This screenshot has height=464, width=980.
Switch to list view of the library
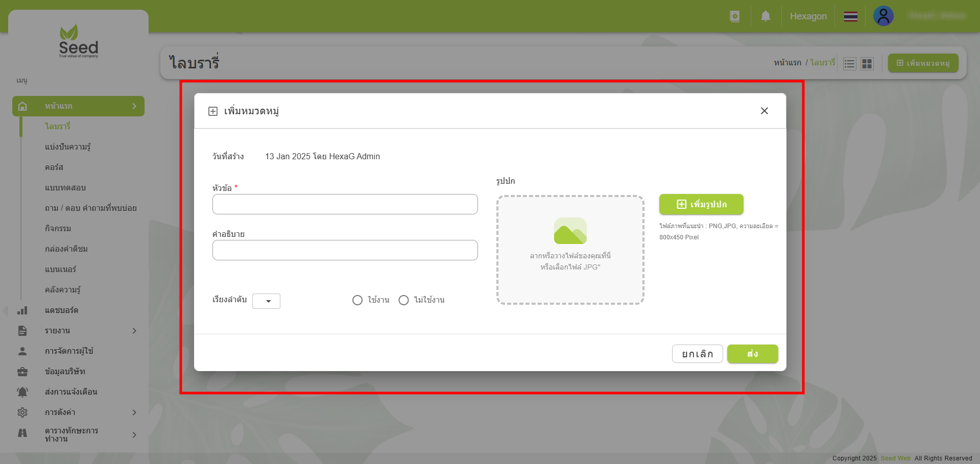[x=849, y=63]
